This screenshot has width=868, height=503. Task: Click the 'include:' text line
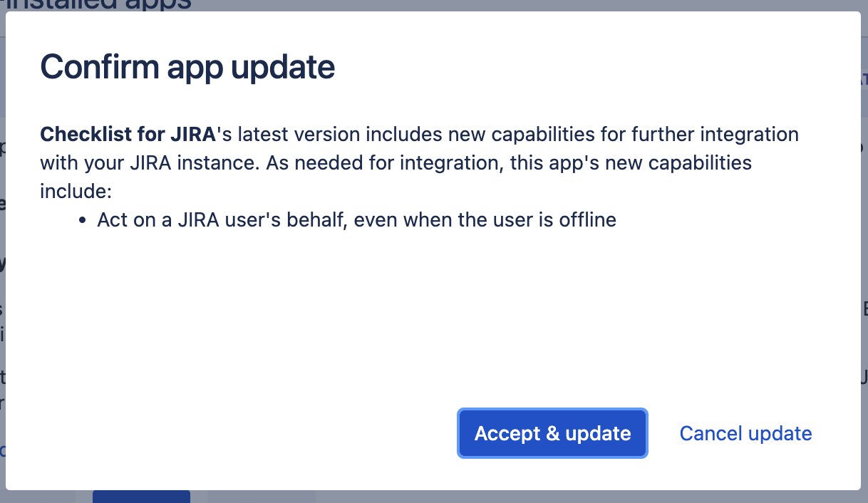pyautogui.click(x=76, y=191)
